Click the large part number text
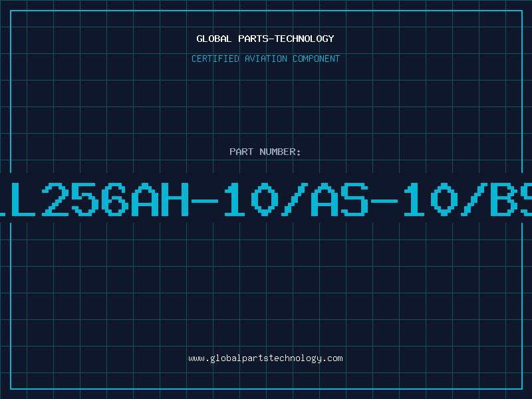Viewport: 532px width, 399px height. click(x=266, y=199)
